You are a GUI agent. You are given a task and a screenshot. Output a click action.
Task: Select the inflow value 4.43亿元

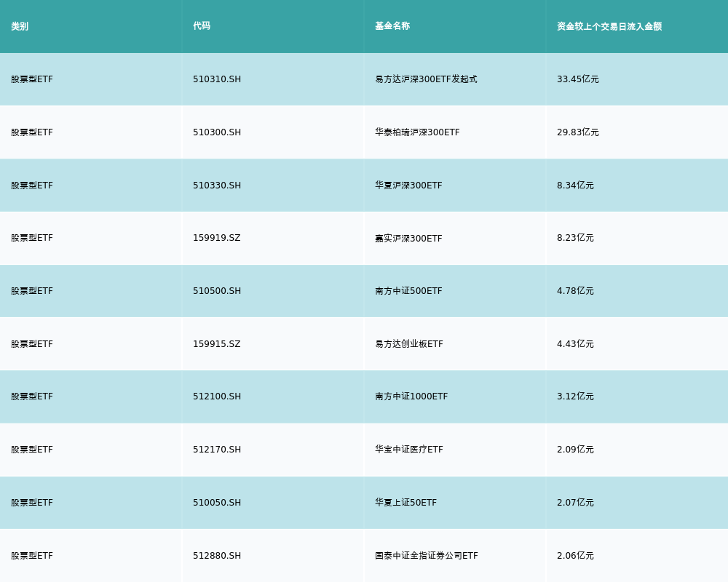[x=575, y=344]
